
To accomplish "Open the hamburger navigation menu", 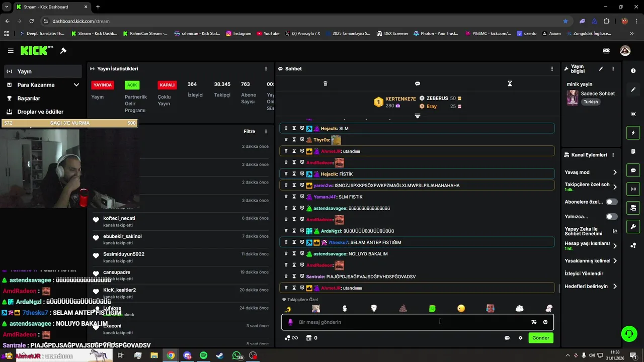I will (11, 51).
